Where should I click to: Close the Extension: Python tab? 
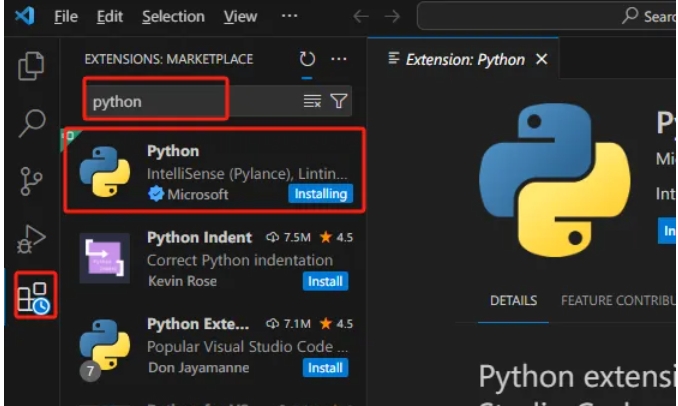(x=542, y=60)
